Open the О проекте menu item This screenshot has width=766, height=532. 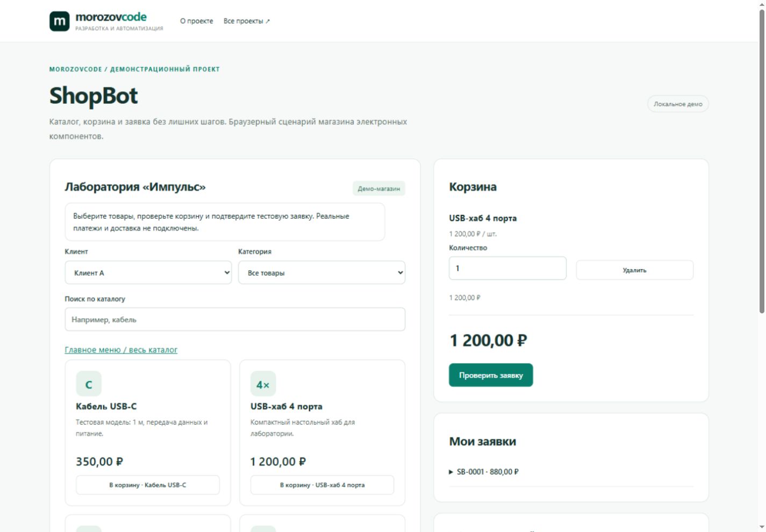click(x=197, y=21)
